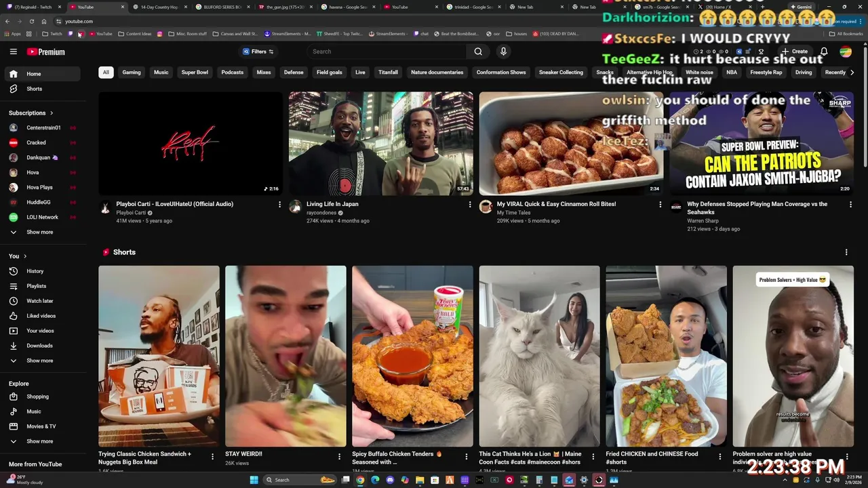Viewport: 868px width, 488px height.
Task: Close the havana Google Search tab
Action: point(373,7)
